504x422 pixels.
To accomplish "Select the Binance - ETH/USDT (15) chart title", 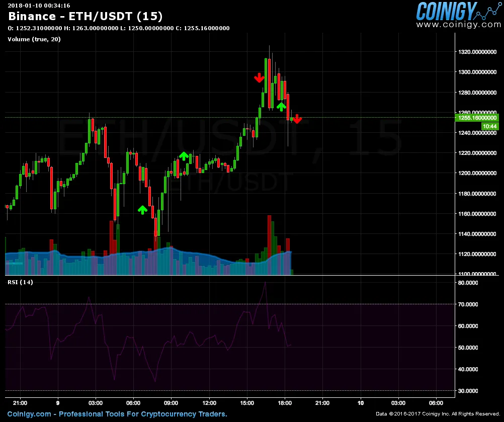I will [x=85, y=17].
